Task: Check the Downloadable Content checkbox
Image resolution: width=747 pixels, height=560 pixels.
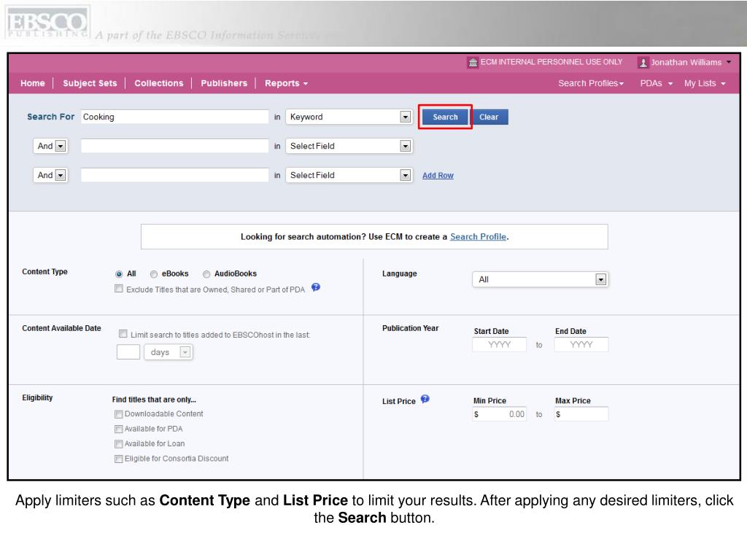Action: click(x=119, y=414)
